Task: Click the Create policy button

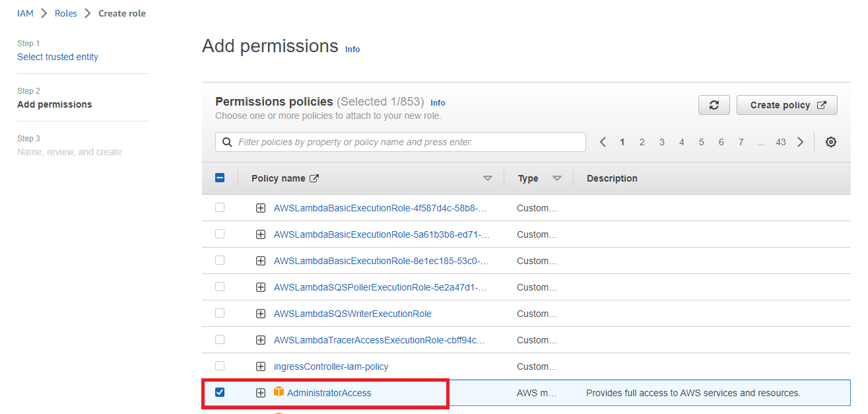Action: pos(787,105)
